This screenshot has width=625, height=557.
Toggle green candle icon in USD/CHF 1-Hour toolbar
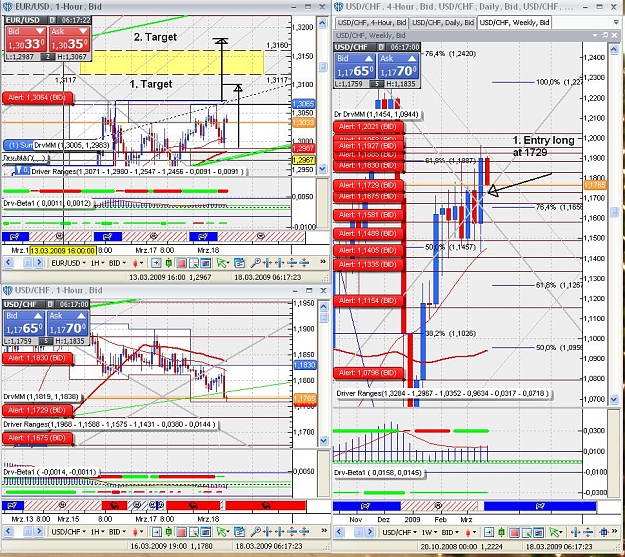tap(169, 532)
